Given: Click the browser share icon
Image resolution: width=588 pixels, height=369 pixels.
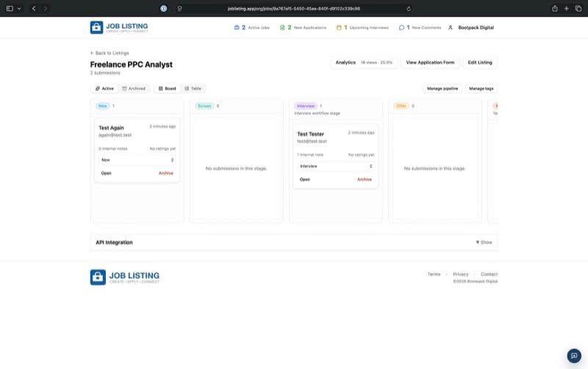Looking at the screenshot, I should [x=555, y=8].
